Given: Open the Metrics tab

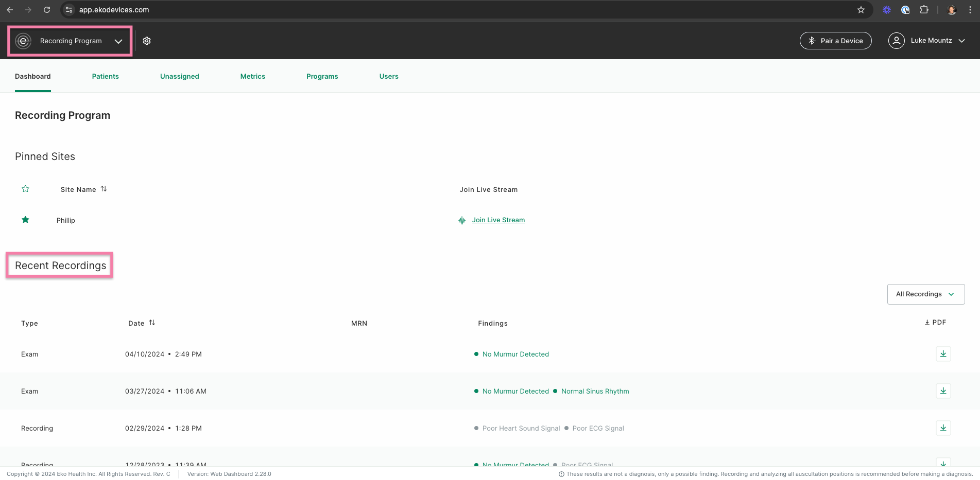Looking at the screenshot, I should tap(253, 76).
